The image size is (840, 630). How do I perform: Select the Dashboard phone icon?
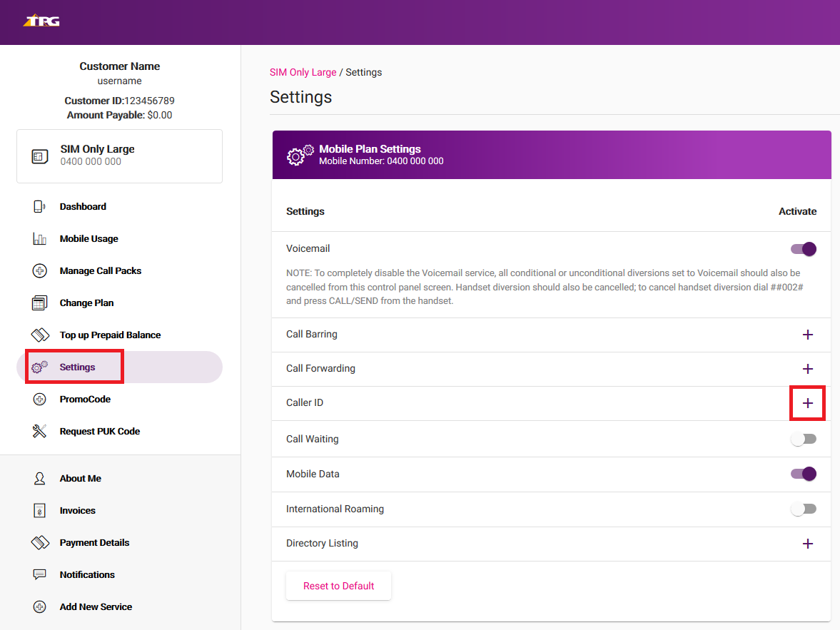[x=40, y=206]
